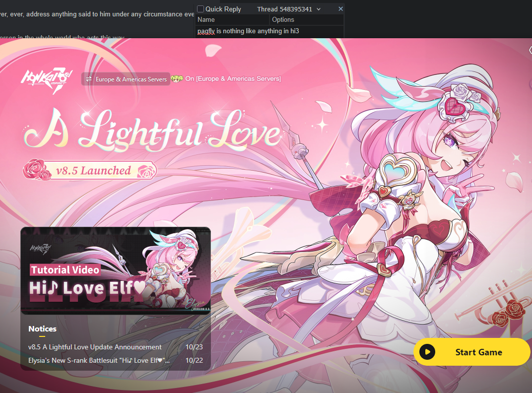Close the Quick Reply window
532x393 pixels.
pyautogui.click(x=340, y=9)
